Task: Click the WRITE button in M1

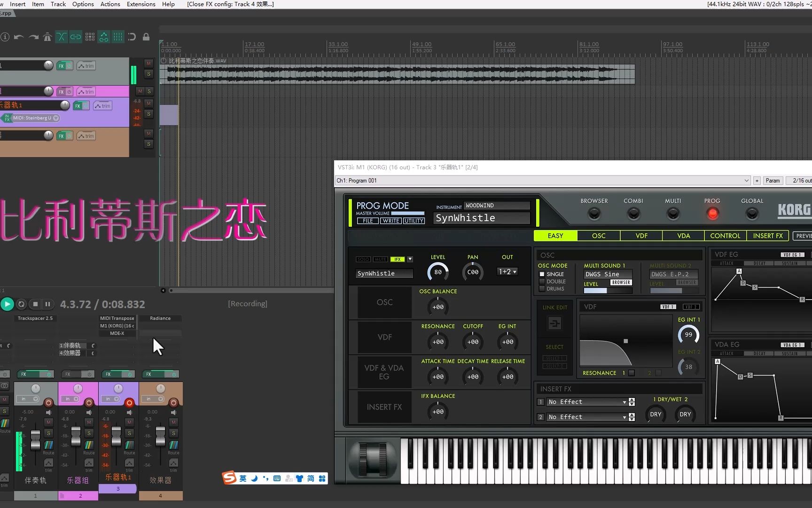Action: [391, 221]
